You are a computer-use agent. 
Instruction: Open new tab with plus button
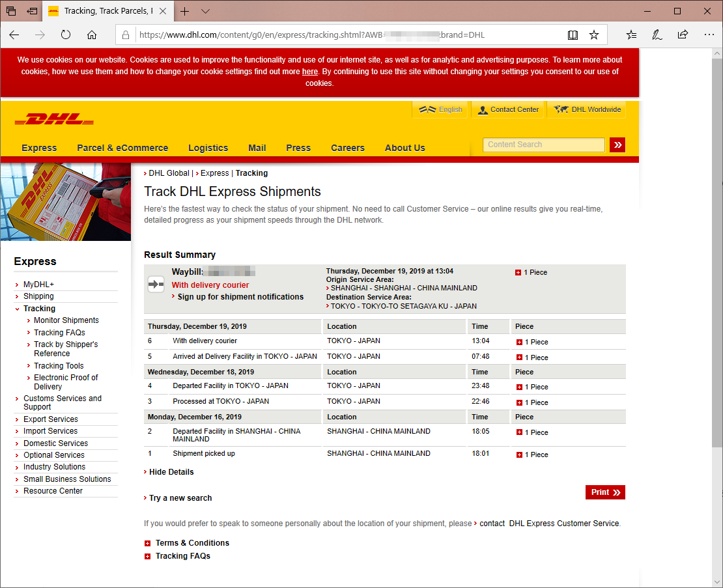click(185, 11)
